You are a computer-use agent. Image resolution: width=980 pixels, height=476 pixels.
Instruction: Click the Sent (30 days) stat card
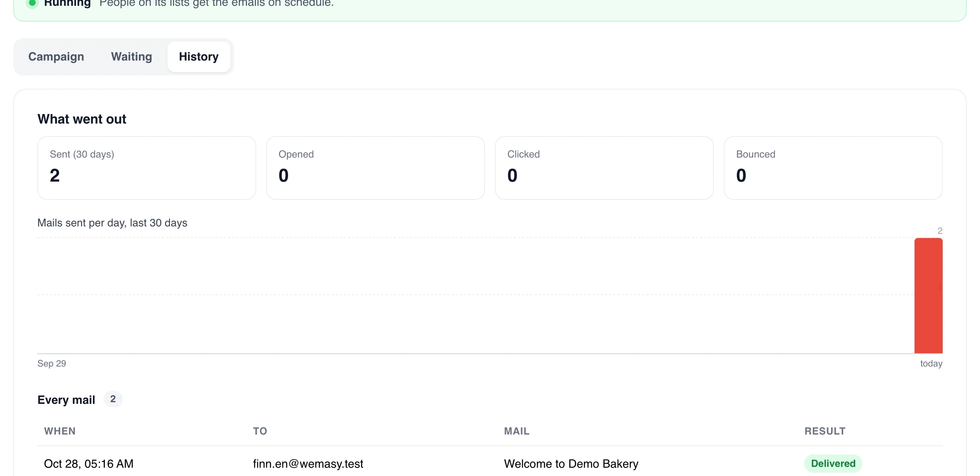147,168
